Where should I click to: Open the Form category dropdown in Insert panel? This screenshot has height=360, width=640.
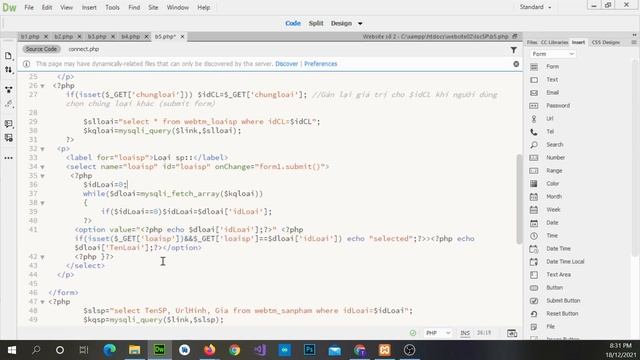tap(553, 54)
